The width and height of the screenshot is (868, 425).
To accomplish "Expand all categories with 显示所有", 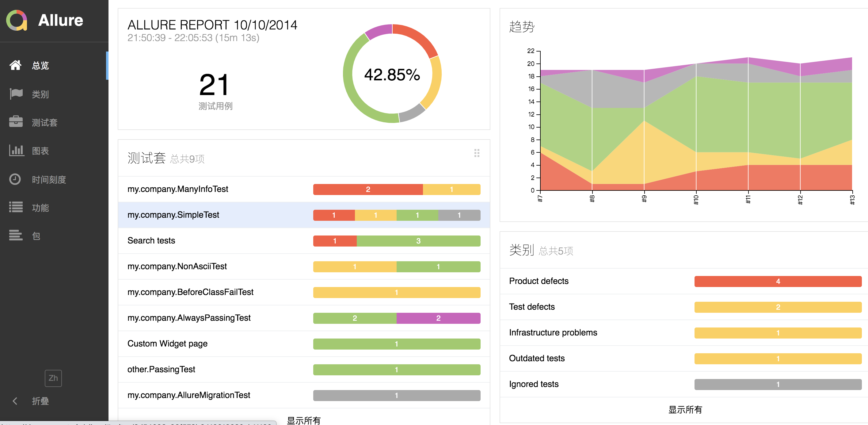I will (x=685, y=410).
